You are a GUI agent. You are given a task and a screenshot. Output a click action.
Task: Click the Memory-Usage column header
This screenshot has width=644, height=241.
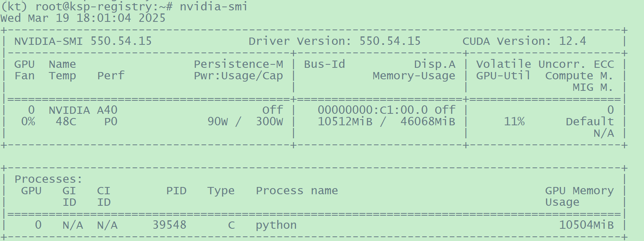pyautogui.click(x=414, y=75)
